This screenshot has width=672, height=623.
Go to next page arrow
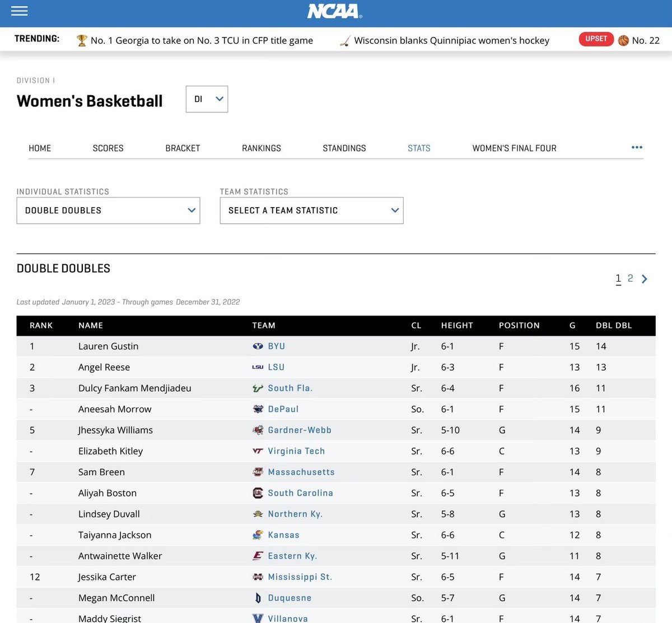coord(645,279)
